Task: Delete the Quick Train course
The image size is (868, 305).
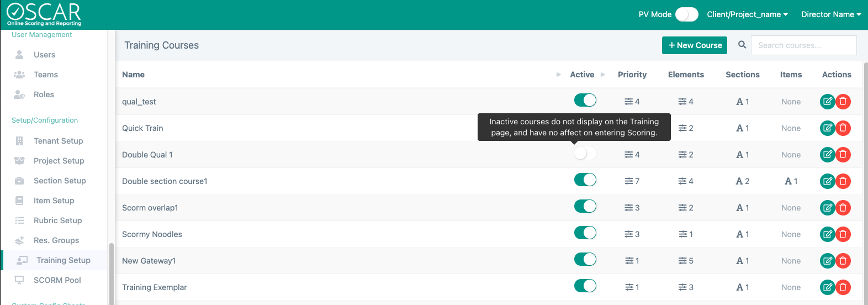Action: click(x=843, y=128)
